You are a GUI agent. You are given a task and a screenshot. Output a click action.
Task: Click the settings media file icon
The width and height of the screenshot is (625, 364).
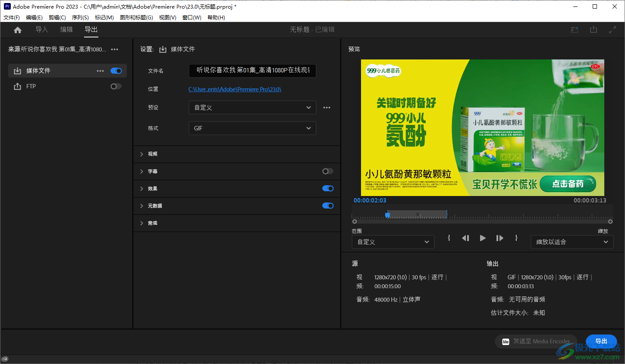(x=163, y=50)
